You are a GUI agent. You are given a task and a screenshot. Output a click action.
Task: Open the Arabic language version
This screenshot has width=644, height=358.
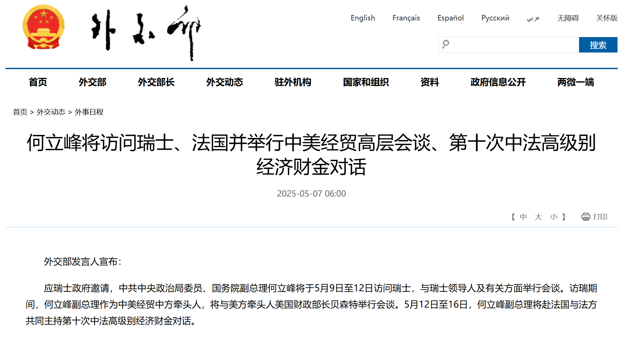point(533,18)
